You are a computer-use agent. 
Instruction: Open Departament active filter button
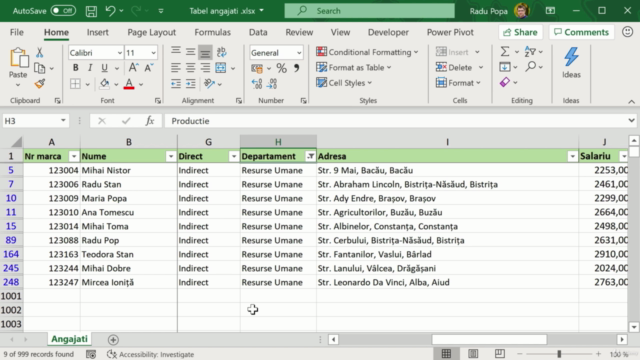coord(311,156)
